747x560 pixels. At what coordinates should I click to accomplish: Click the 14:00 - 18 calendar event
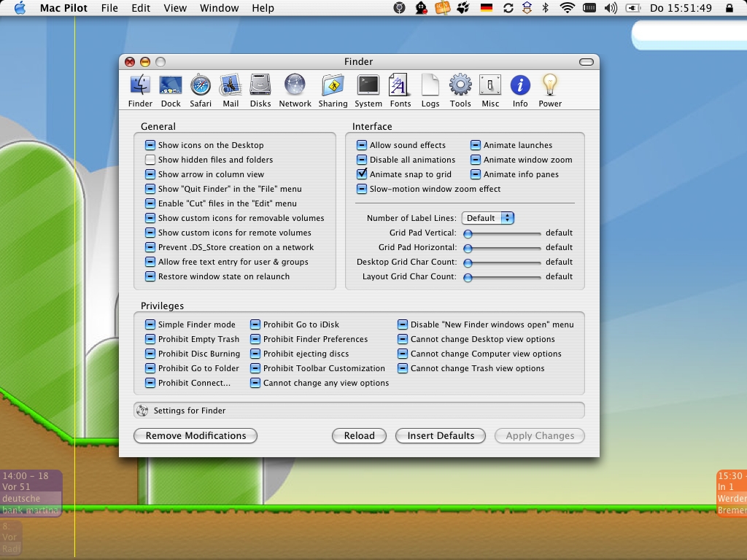pyautogui.click(x=31, y=493)
